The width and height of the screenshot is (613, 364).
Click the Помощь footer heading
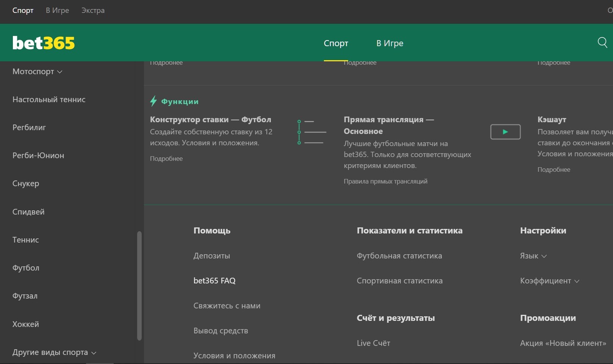click(x=212, y=231)
